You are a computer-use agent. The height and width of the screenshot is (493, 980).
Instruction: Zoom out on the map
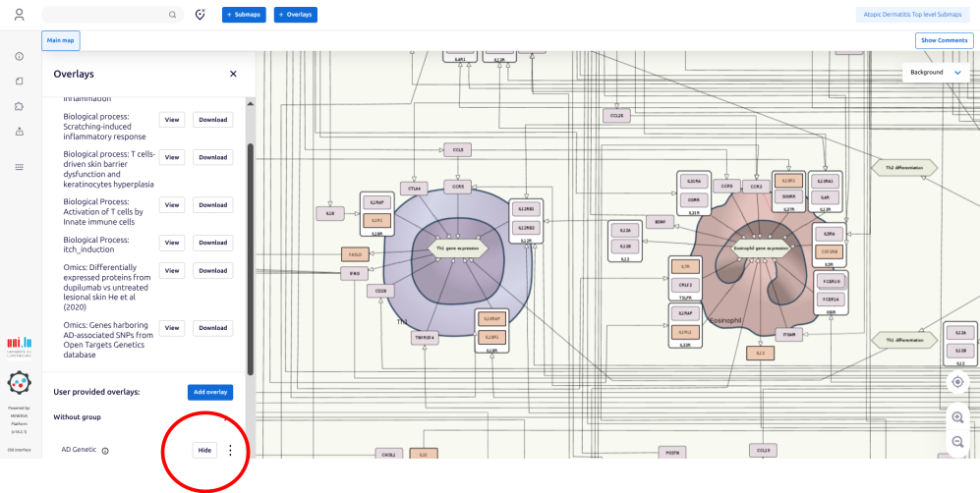pyautogui.click(x=957, y=442)
